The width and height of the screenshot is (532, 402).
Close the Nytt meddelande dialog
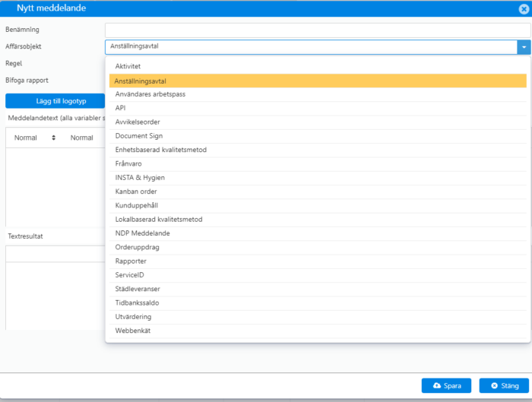pyautogui.click(x=524, y=9)
